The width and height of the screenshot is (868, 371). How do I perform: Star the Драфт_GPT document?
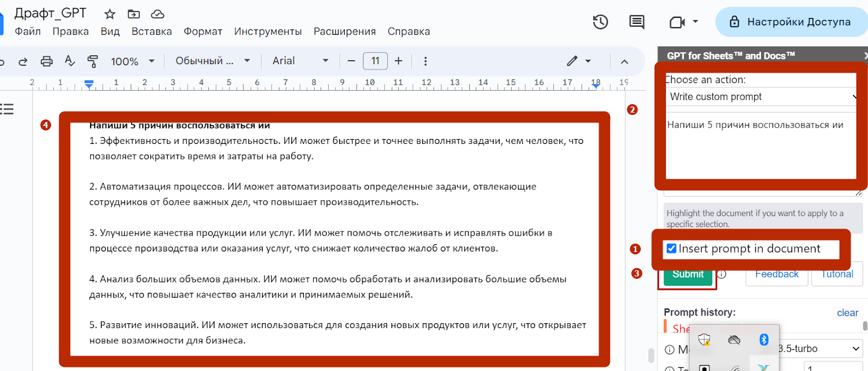[x=110, y=14]
